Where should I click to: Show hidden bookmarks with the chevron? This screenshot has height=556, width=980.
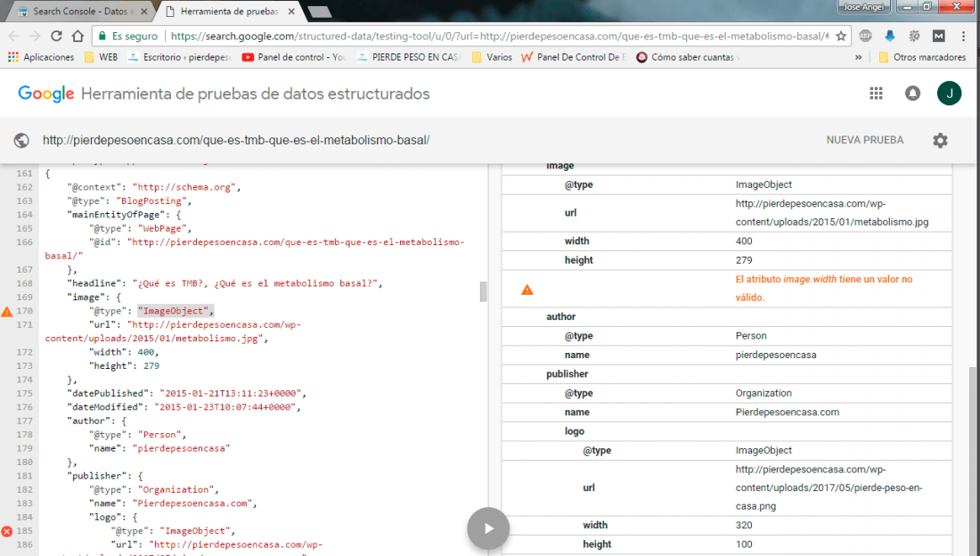pyautogui.click(x=858, y=57)
